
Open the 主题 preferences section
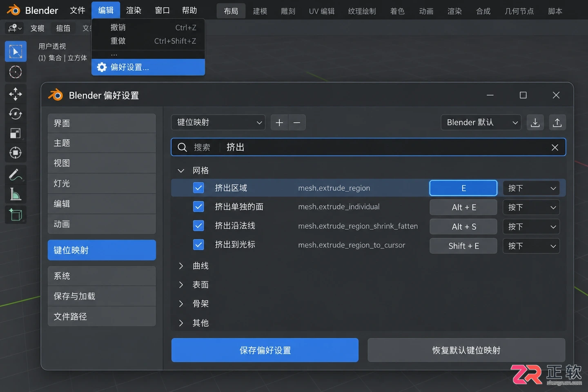pos(102,143)
